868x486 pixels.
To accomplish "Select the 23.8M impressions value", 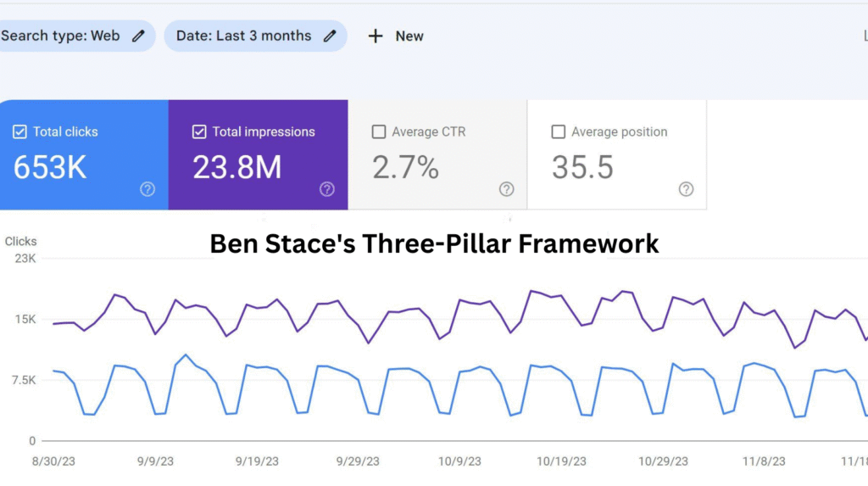I will (x=237, y=167).
